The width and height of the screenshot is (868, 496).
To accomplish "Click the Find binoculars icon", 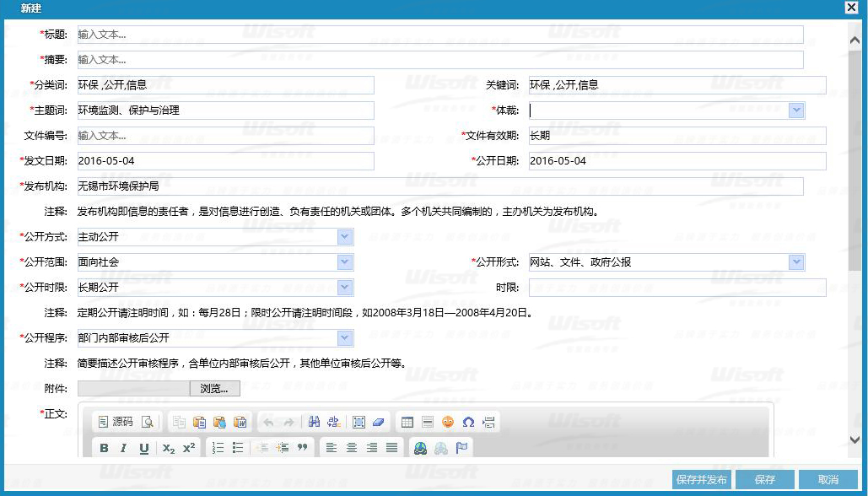I will (x=314, y=422).
